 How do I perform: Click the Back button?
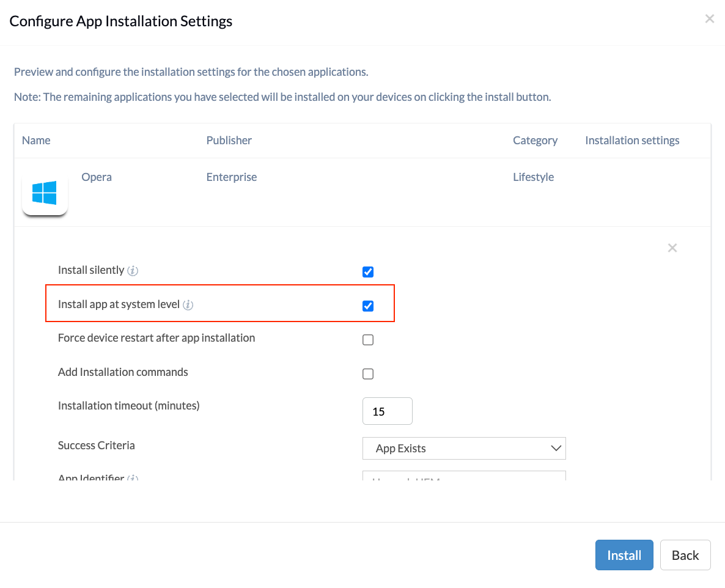click(685, 555)
